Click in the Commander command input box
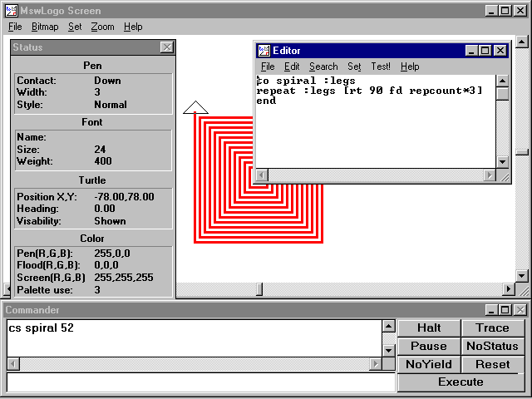Screen dimensions: 532x399 (200, 382)
